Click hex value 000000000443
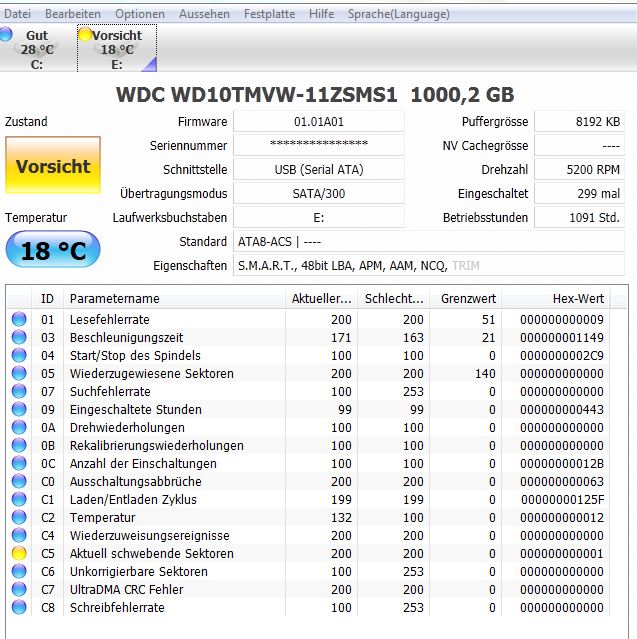The height and width of the screenshot is (639, 637). point(562,410)
